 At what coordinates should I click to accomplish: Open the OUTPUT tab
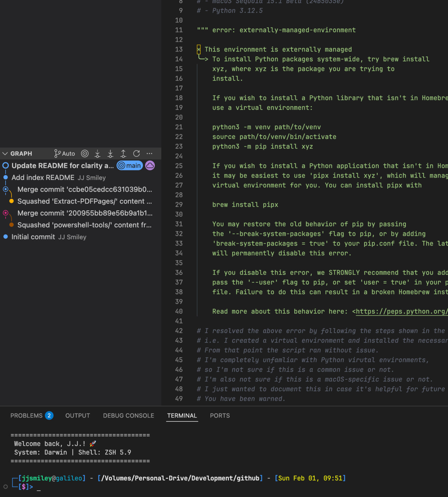pyautogui.click(x=78, y=416)
